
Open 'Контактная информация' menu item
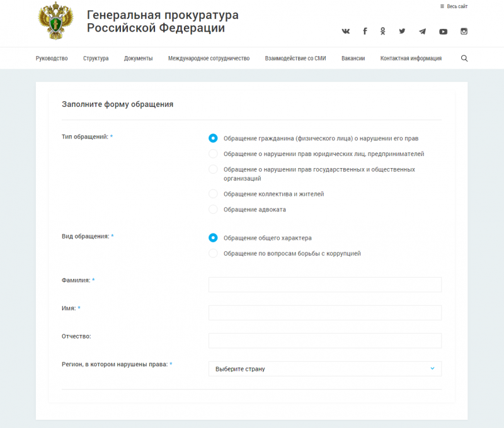coord(411,59)
